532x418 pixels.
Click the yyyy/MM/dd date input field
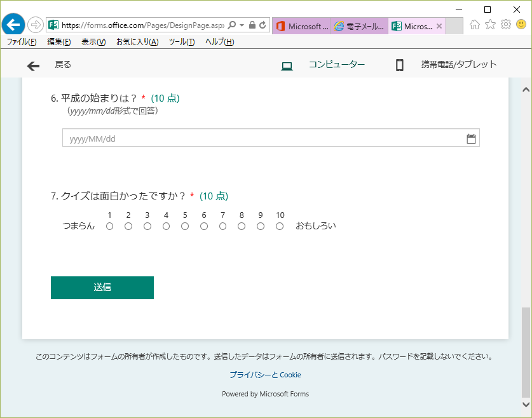271,138
